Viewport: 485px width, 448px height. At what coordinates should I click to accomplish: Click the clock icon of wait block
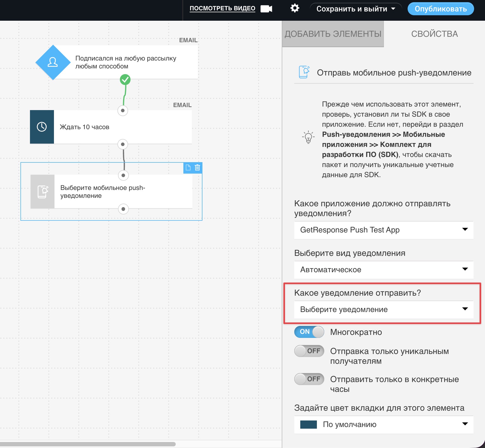click(x=42, y=127)
